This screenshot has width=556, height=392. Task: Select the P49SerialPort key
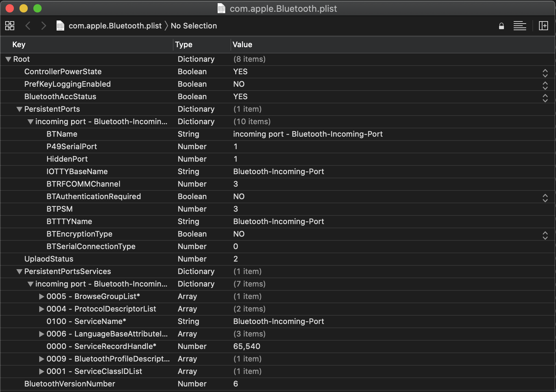(x=71, y=146)
